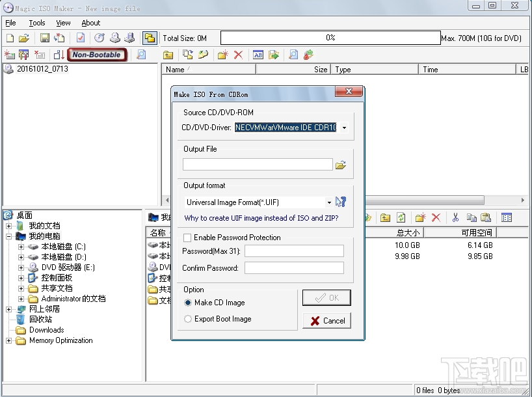532x397 pixels.
Task: Open the Tools menu
Action: pos(37,23)
